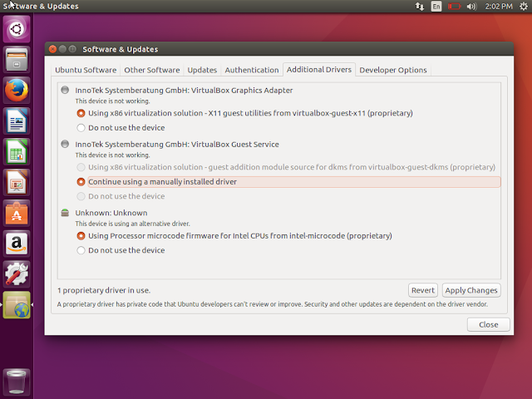Viewport: 532px width, 399px height.
Task: Maximize the Software & Updates window
Action: pos(72,49)
